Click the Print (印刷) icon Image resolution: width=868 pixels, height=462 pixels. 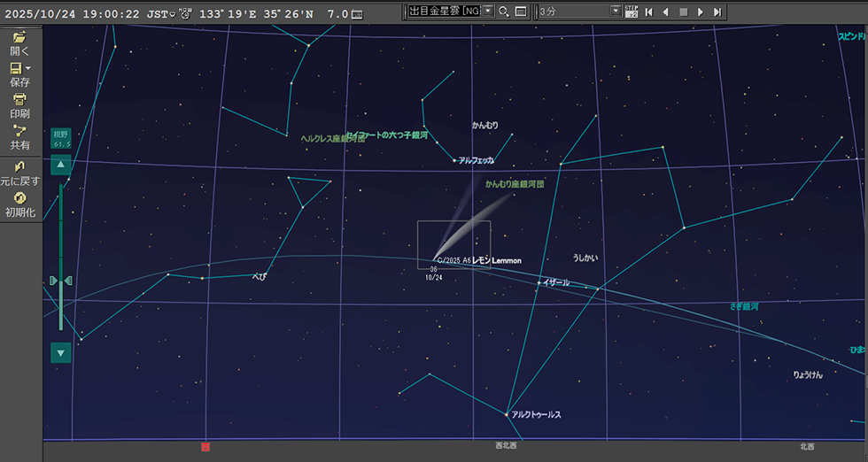pyautogui.click(x=19, y=99)
